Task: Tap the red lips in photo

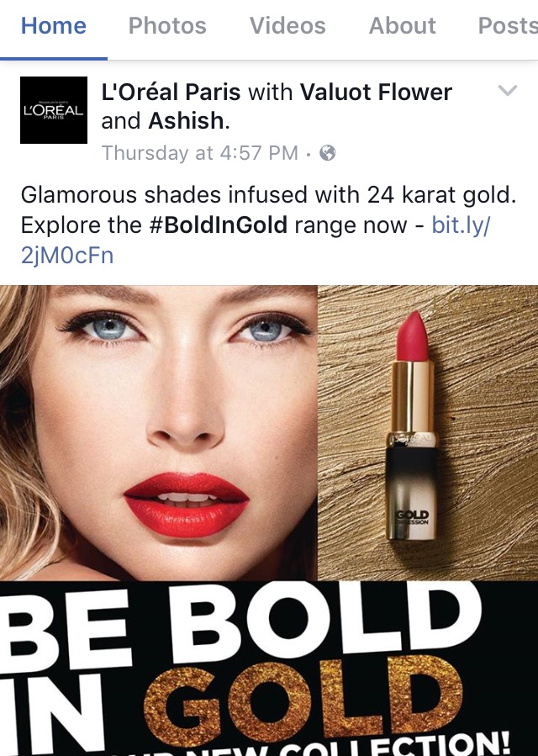Action: [186, 505]
